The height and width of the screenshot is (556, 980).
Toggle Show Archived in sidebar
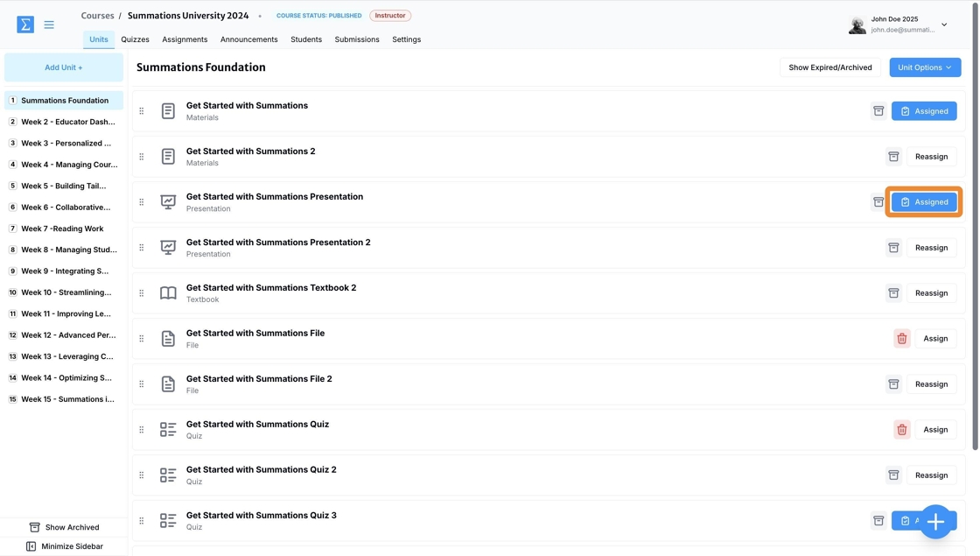click(64, 527)
